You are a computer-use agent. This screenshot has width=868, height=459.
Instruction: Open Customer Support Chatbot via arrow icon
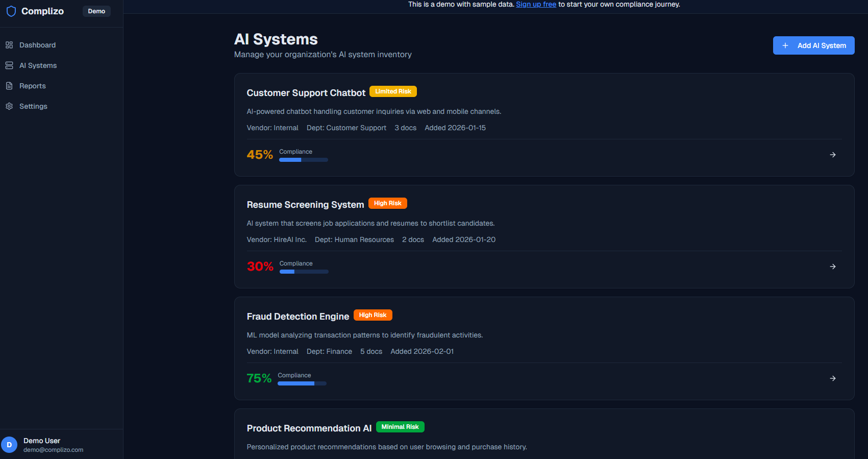pyautogui.click(x=833, y=155)
